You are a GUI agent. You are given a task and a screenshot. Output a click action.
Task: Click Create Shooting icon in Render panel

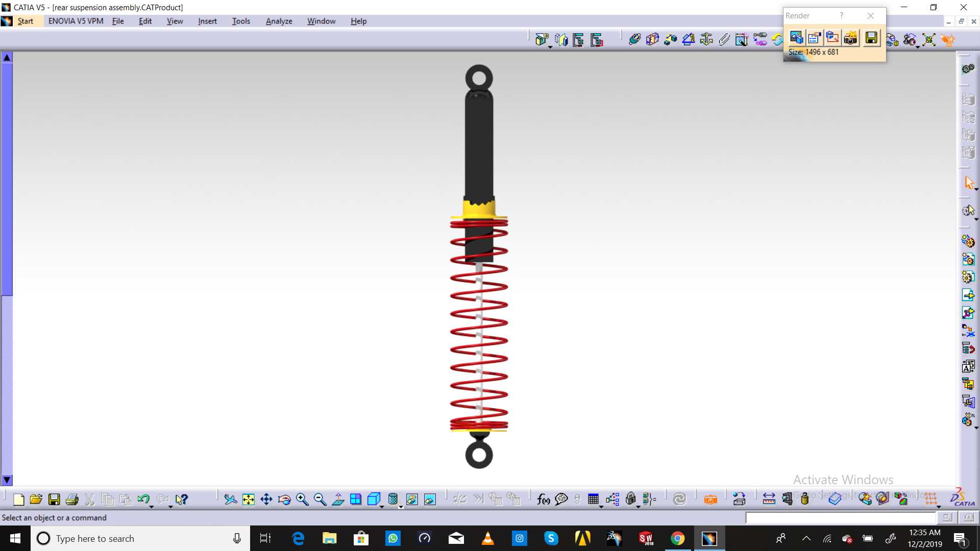click(x=797, y=38)
